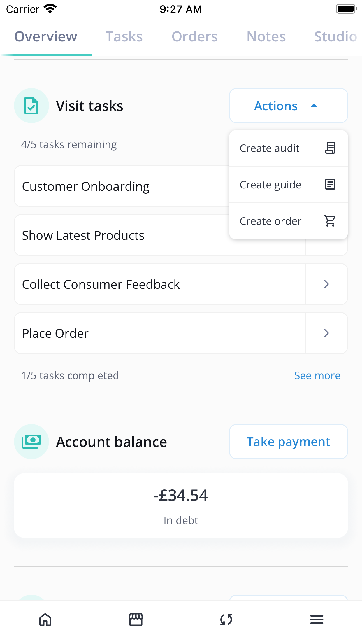Click the See more link

tap(317, 375)
